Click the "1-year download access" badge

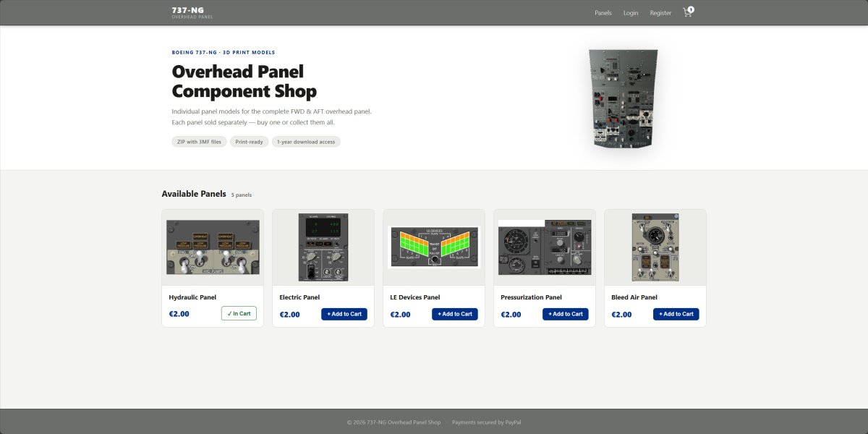[x=306, y=142]
